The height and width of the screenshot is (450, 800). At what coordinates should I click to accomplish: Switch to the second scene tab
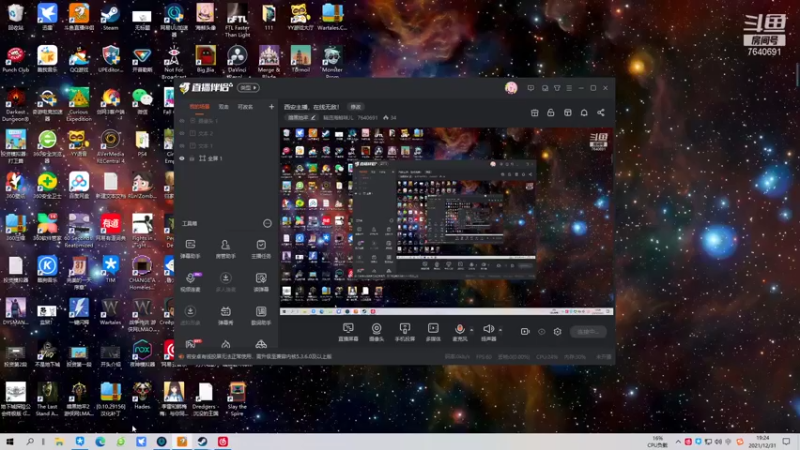click(x=223, y=107)
